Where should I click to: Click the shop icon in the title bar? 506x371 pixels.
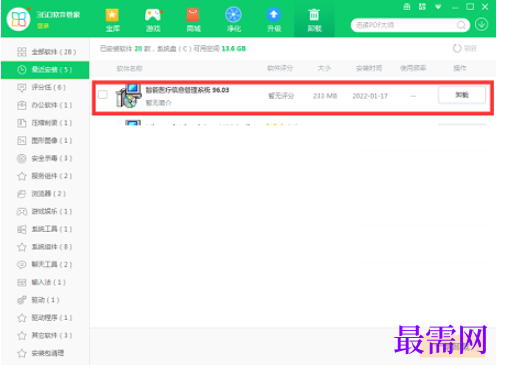[x=407, y=7]
